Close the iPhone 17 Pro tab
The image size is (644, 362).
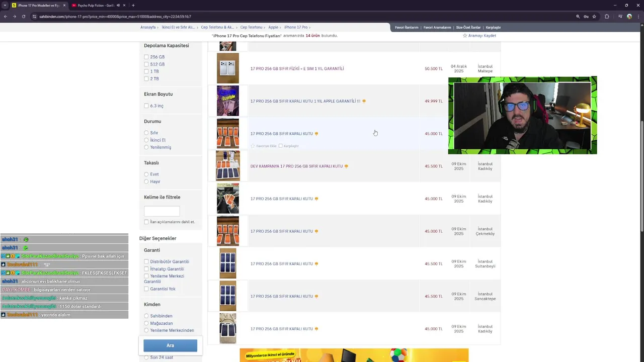coord(64,6)
